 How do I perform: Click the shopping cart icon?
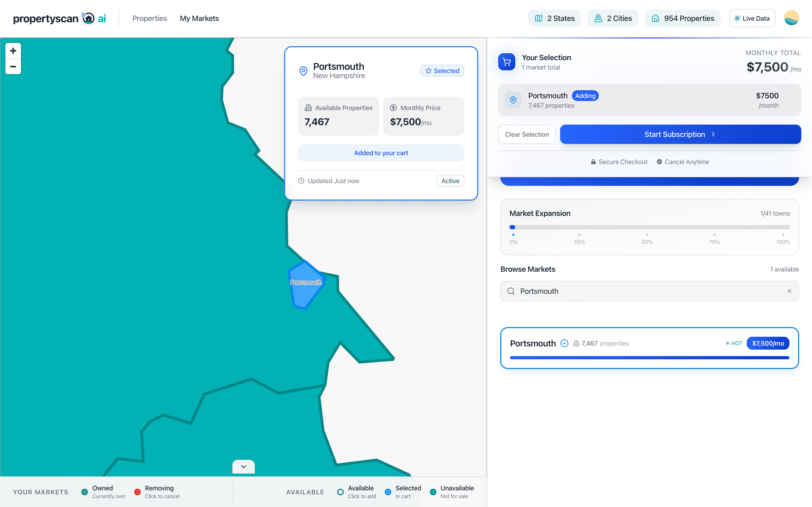[x=506, y=62]
